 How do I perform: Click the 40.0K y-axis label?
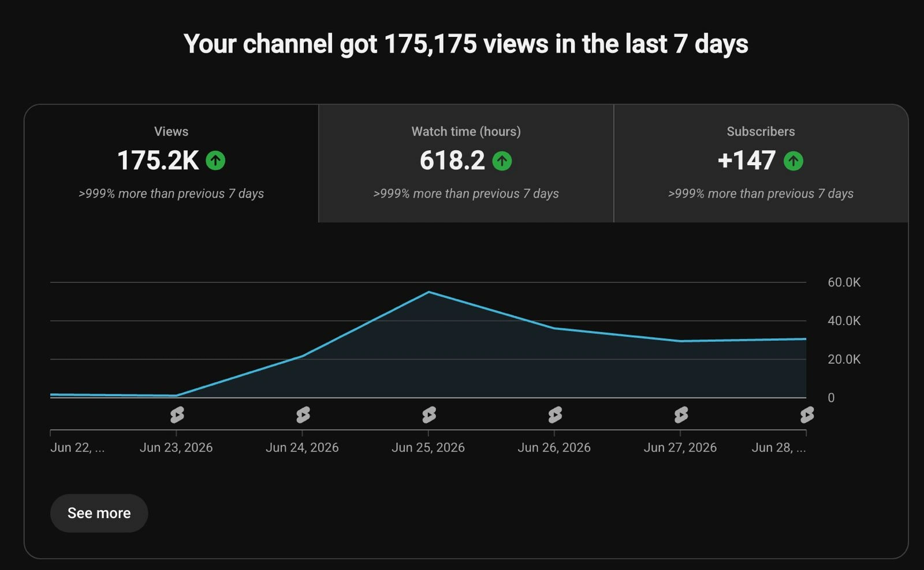coord(844,321)
